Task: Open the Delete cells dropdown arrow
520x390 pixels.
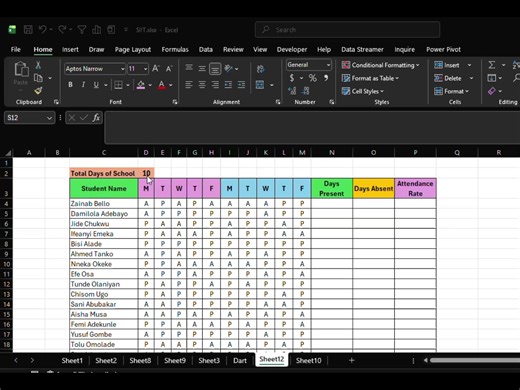Action: pyautogui.click(x=471, y=78)
